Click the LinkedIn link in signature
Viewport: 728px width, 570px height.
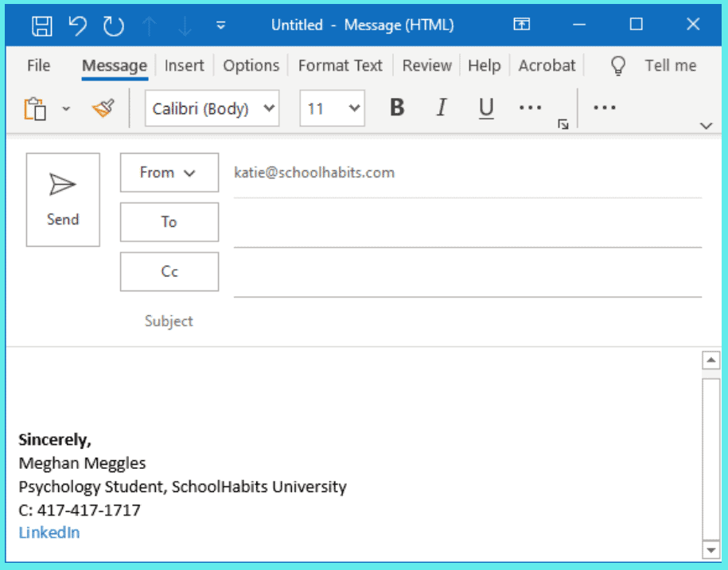click(49, 533)
